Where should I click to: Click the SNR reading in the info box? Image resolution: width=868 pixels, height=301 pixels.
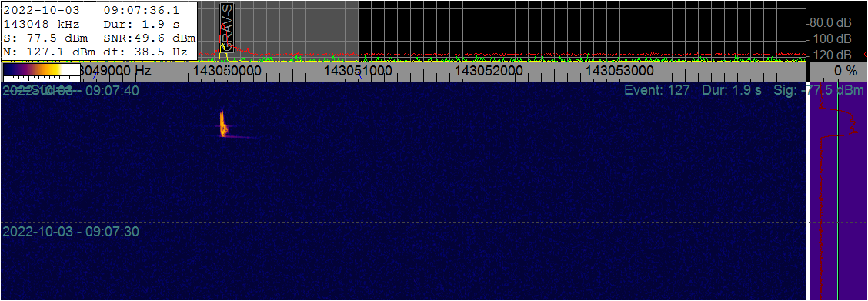point(149,38)
